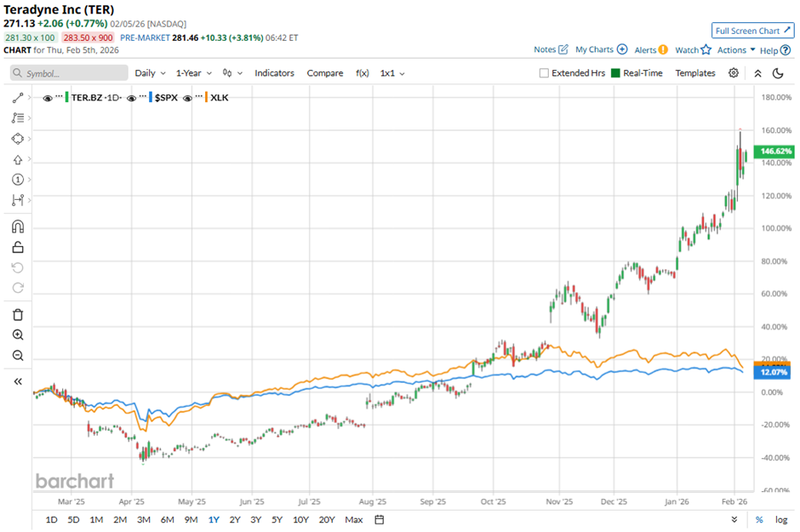Open chart settings gear icon
Image resolution: width=800 pixels, height=532 pixels.
tap(734, 73)
